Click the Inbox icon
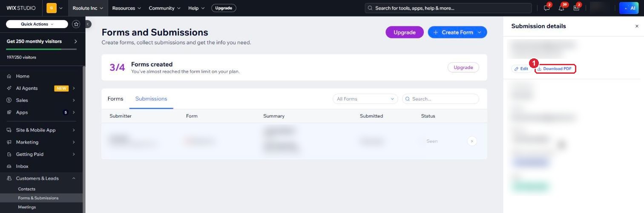644x213 pixels. pos(9,166)
